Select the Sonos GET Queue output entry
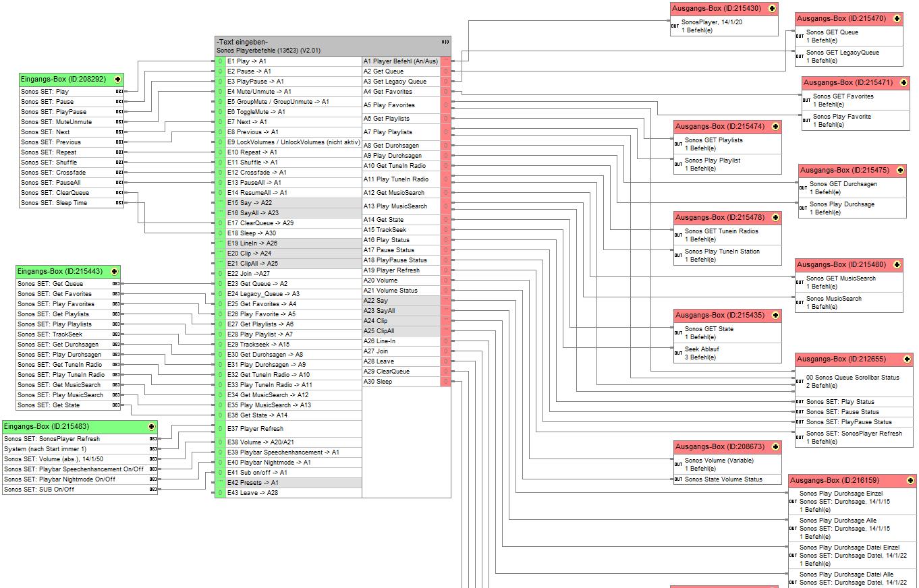This screenshot has height=588, width=919. 832,32
